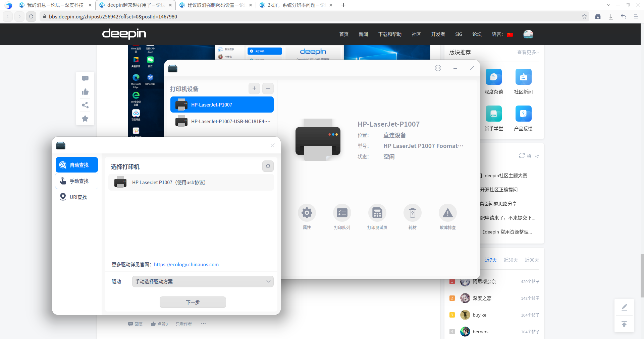Select HP-LaserJet-P1007 in printer device list

222,105
